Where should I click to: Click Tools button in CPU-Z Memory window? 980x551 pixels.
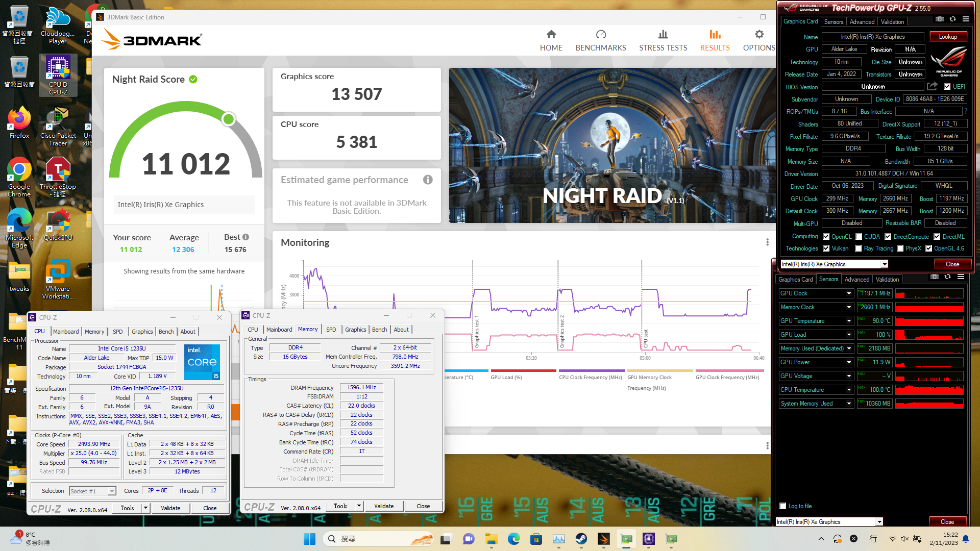click(340, 506)
